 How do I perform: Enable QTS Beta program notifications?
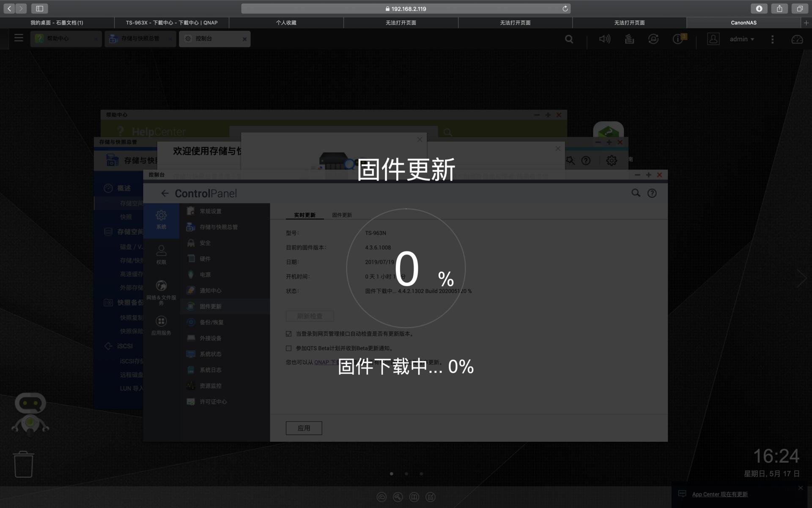click(289, 348)
